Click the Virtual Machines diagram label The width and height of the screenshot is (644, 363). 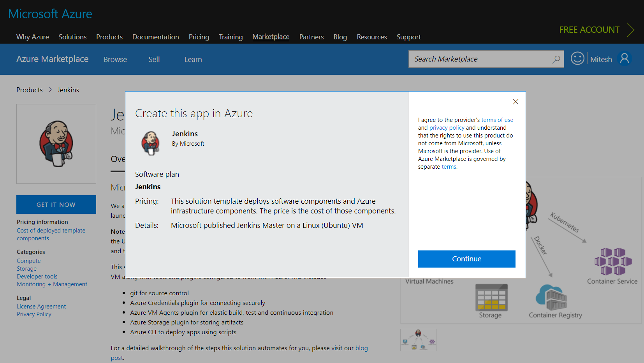tap(429, 281)
